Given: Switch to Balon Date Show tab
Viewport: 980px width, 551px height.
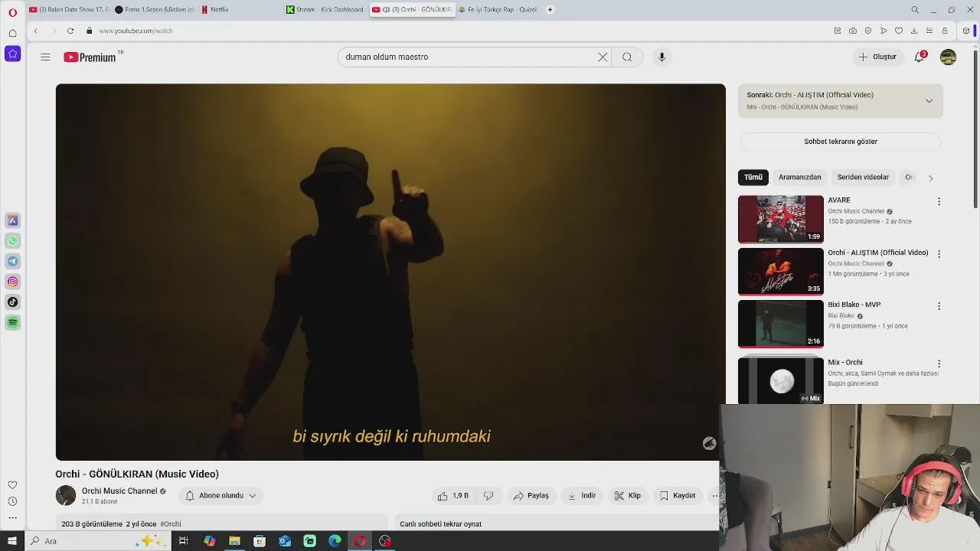Looking at the screenshot, I should click(x=69, y=10).
